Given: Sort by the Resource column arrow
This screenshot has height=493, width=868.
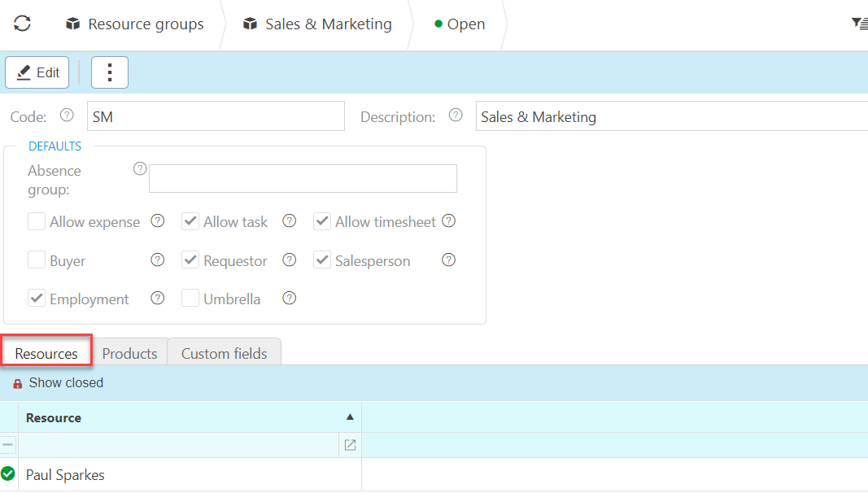Looking at the screenshot, I should [x=350, y=417].
